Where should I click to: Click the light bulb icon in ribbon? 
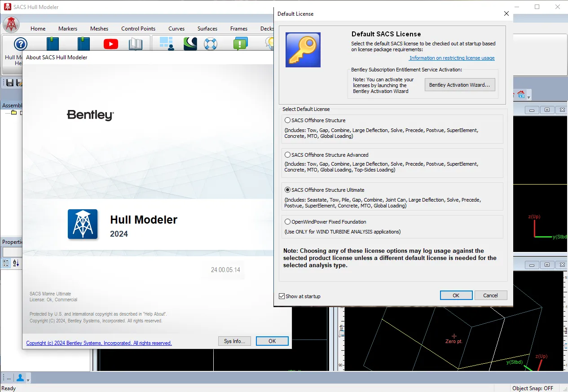pyautogui.click(x=270, y=44)
